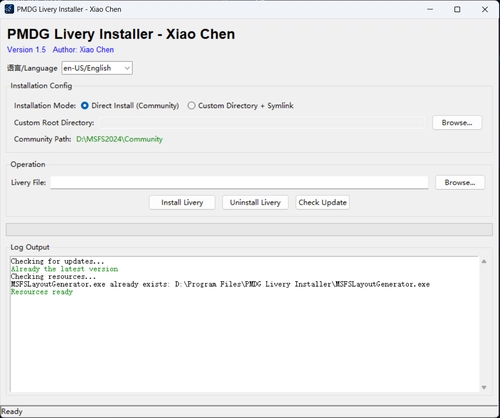Click the Custom Root Directory text field

click(x=262, y=123)
